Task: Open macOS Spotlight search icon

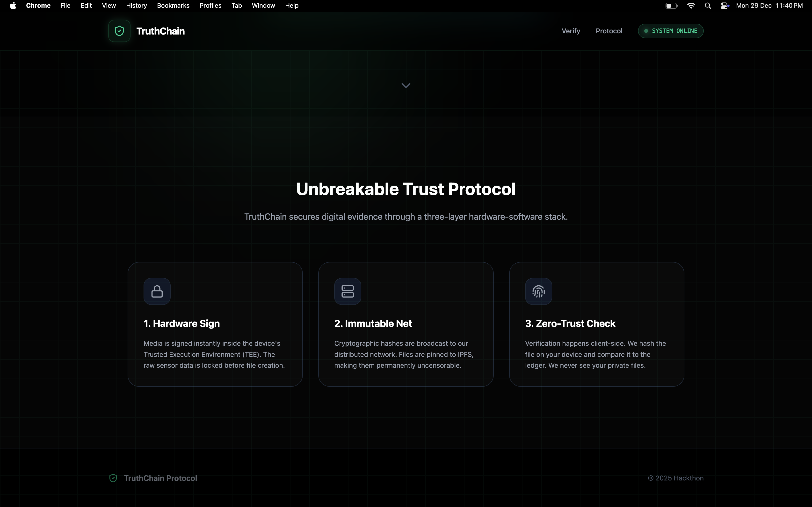Action: click(708, 6)
